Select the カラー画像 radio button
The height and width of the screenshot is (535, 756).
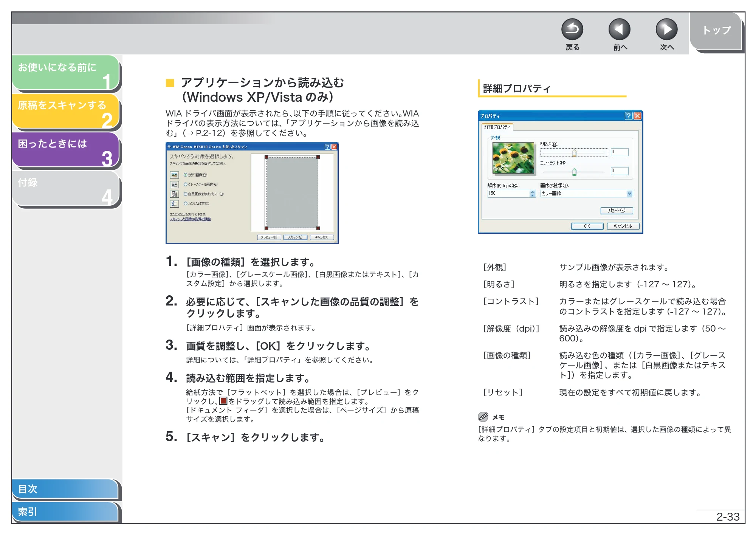point(186,175)
